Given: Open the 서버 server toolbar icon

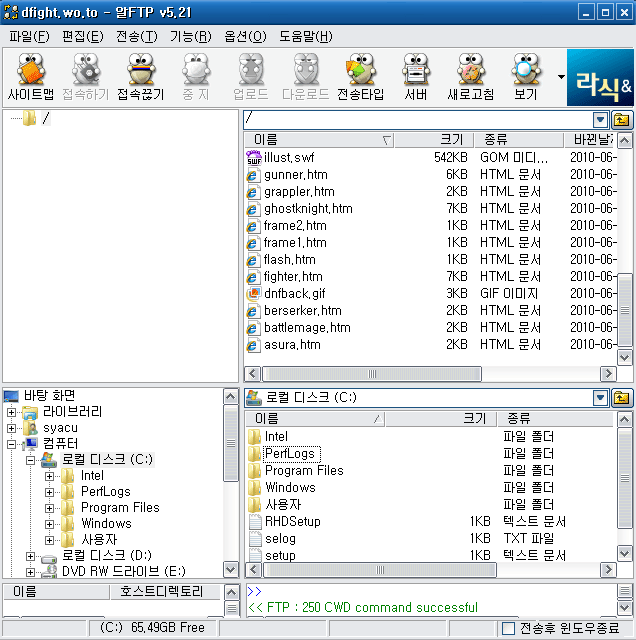Looking at the screenshot, I should [415, 77].
